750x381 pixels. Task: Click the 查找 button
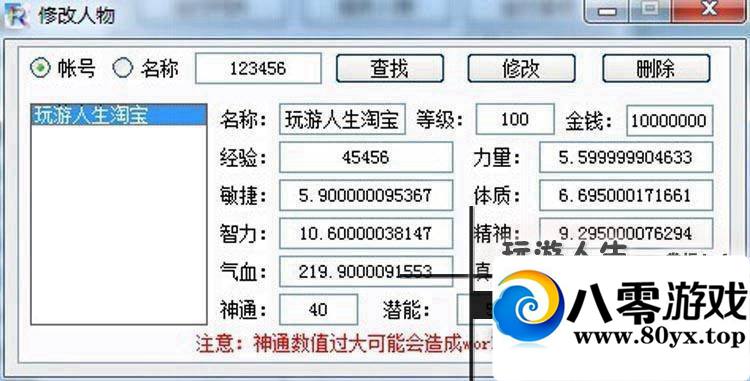pyautogui.click(x=390, y=68)
